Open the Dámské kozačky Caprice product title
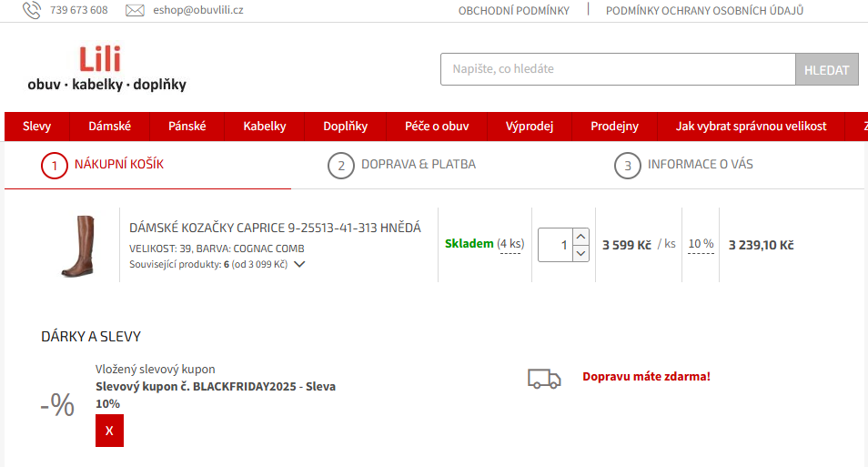Viewport: 868px width, 467px height. (275, 228)
